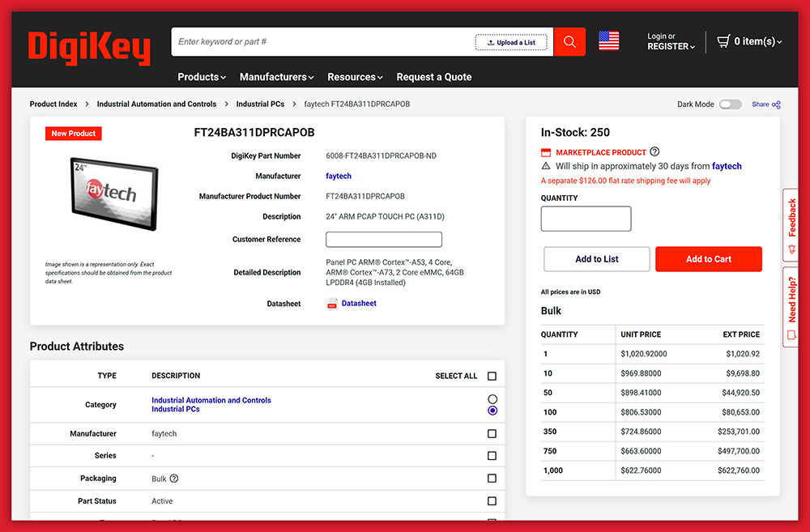Click unit price $663.60000

(641, 451)
